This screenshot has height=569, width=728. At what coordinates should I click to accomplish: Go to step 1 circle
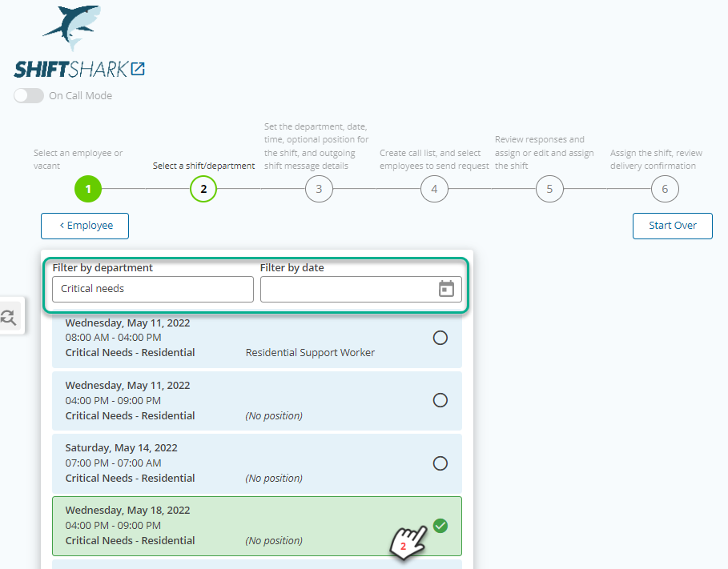[88, 189]
